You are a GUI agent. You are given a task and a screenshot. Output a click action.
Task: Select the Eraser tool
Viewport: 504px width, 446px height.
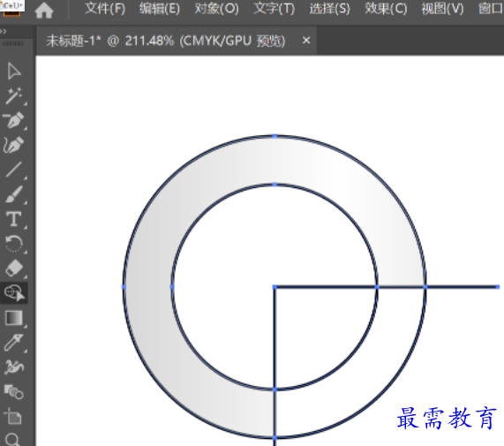pos(14,268)
